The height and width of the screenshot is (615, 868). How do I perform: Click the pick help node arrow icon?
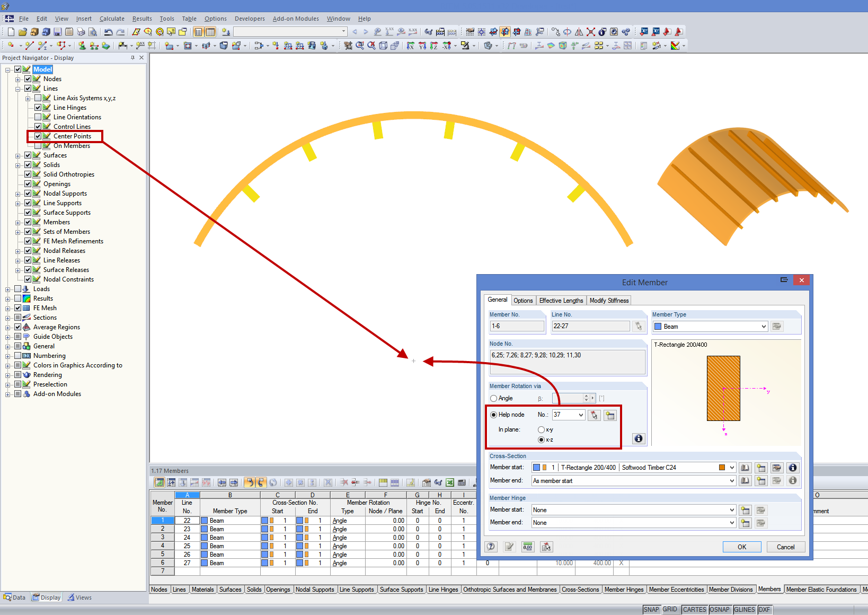click(594, 415)
